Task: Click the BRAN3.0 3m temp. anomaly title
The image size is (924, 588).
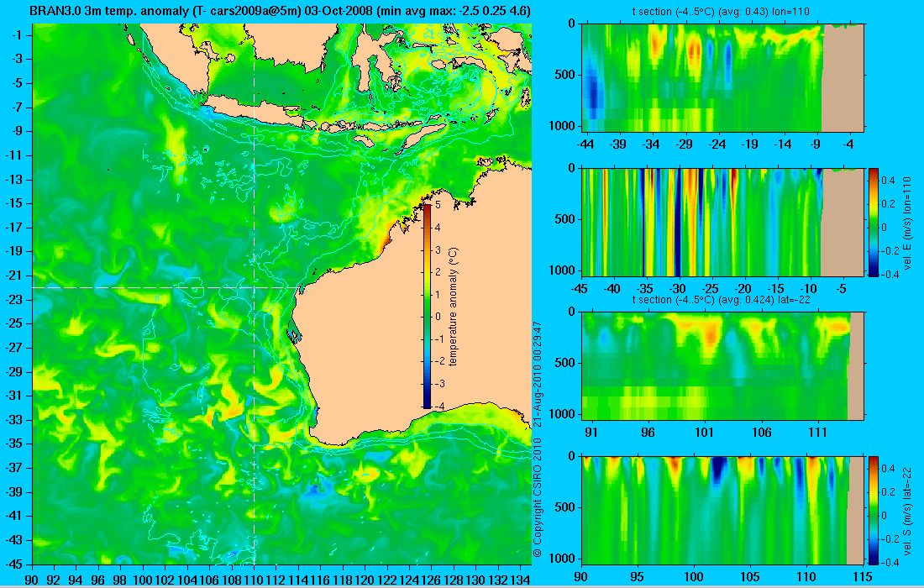Action: point(280,11)
